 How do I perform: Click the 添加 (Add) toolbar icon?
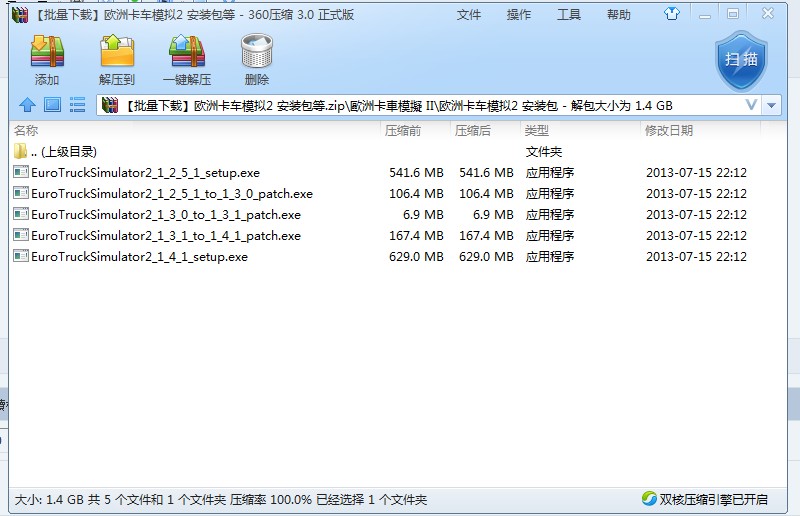coord(47,51)
